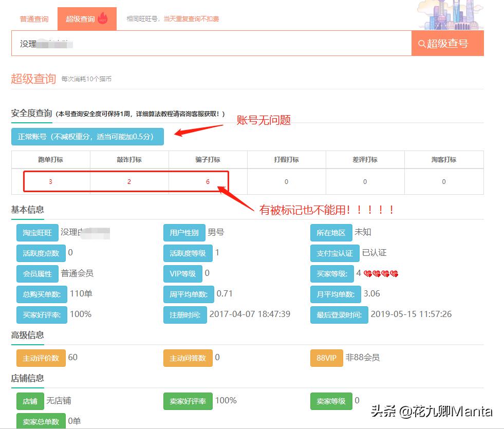Switch to the 普通查询 tab
The width and height of the screenshot is (504, 429).
click(33, 18)
